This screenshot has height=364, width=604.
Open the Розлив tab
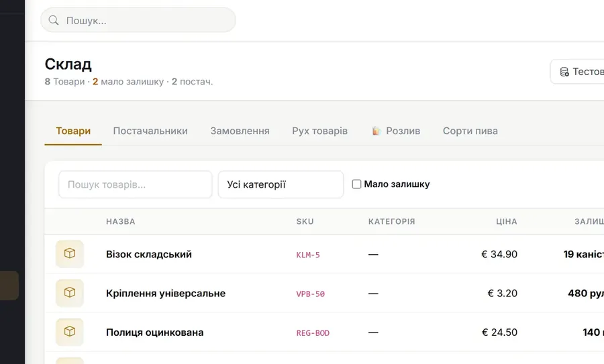click(x=396, y=131)
